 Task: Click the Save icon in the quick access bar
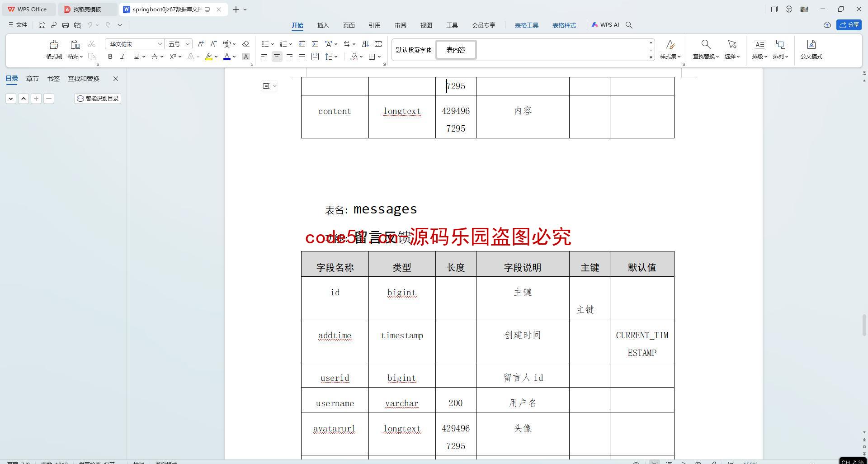(42, 25)
